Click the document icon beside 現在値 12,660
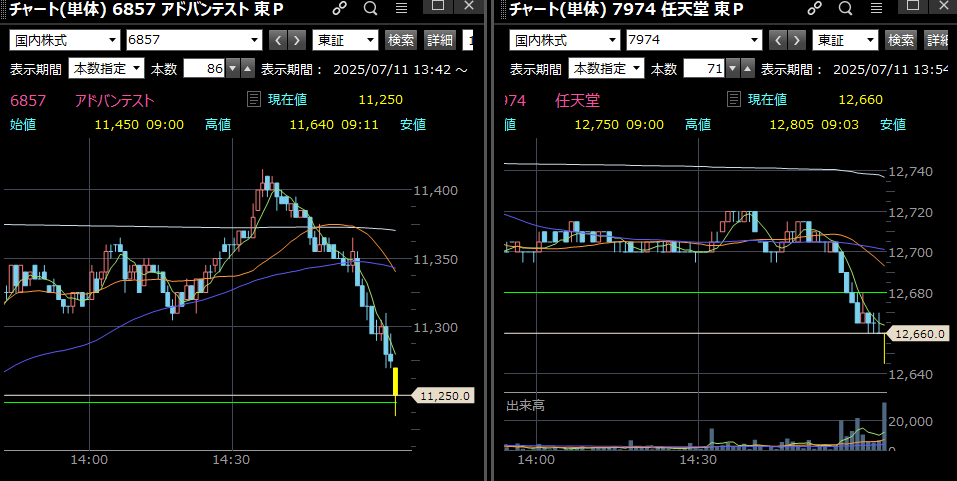Viewport: 957px width, 481px height. pyautogui.click(x=735, y=99)
